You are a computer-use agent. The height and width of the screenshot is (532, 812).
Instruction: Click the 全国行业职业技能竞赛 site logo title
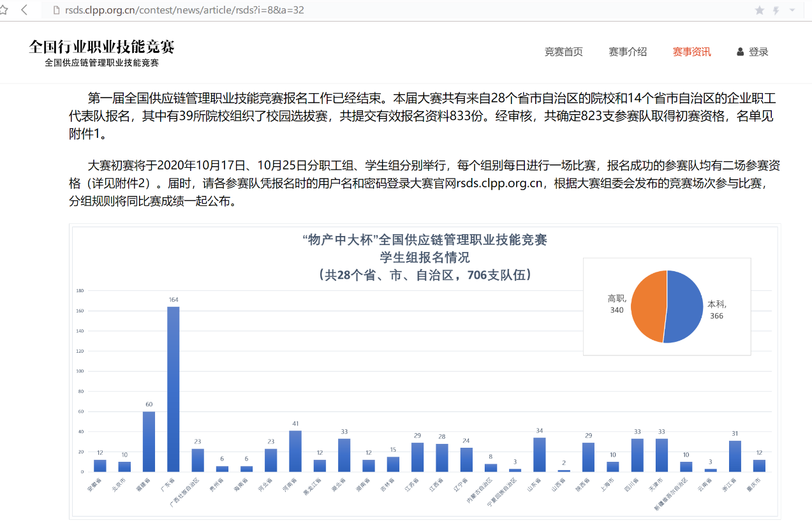(x=101, y=47)
